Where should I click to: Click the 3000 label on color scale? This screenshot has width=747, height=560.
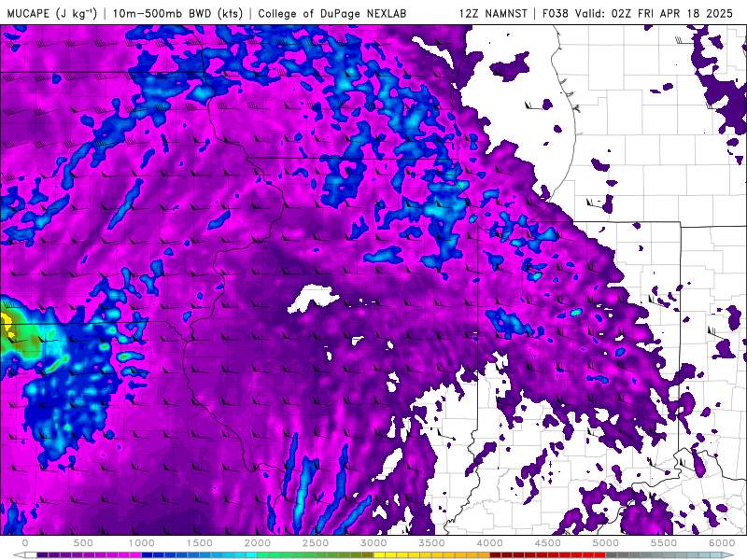(x=373, y=543)
